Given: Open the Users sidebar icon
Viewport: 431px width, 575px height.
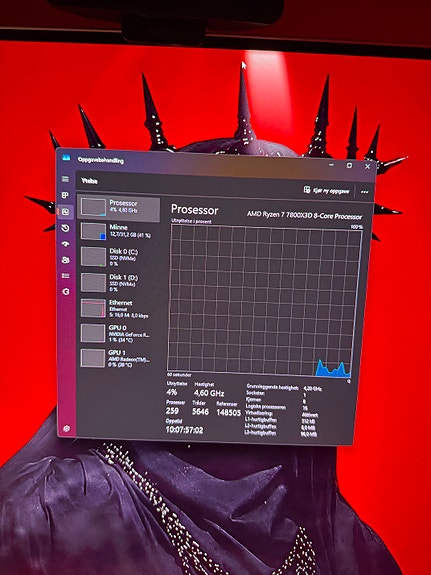Looking at the screenshot, I should click(x=66, y=260).
